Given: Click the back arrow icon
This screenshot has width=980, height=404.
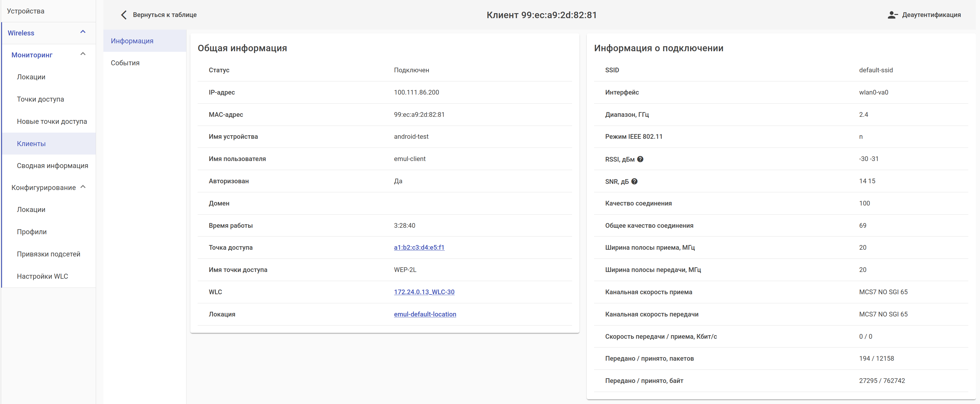Looking at the screenshot, I should pyautogui.click(x=124, y=15).
